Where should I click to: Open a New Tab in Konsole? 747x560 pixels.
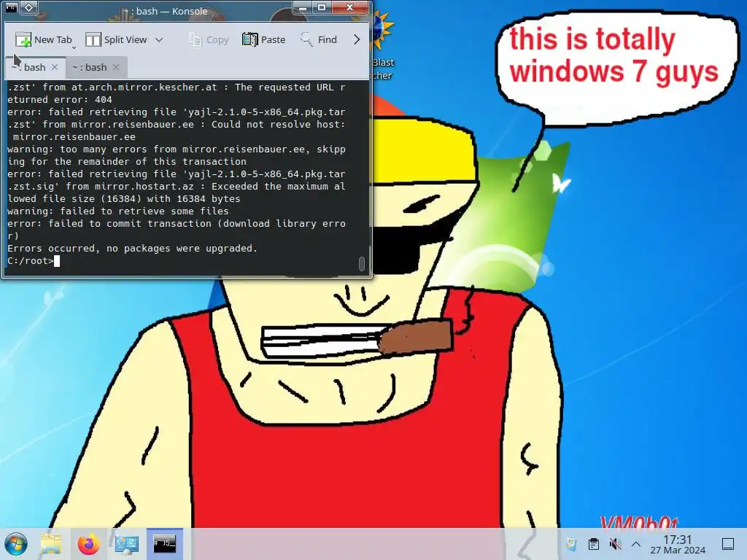coord(43,40)
